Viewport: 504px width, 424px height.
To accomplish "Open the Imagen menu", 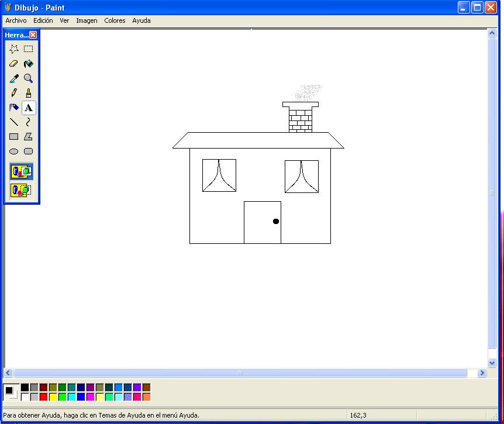I will click(x=87, y=20).
